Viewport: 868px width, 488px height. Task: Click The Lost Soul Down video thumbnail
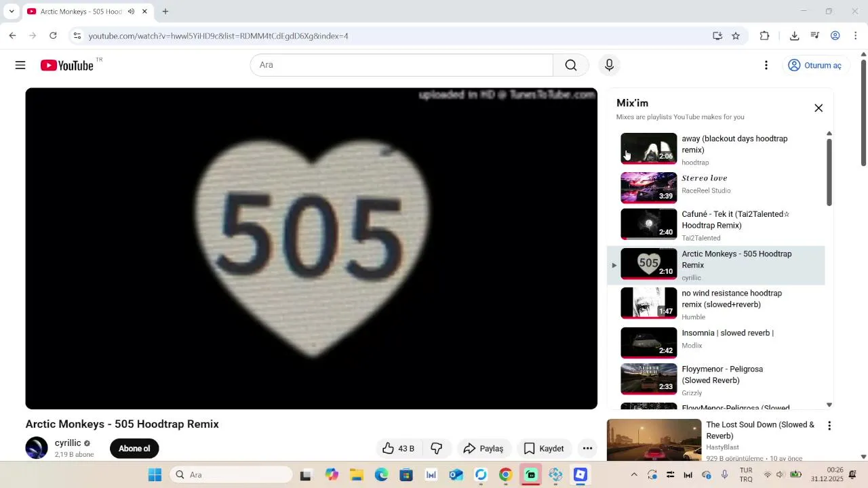click(654, 440)
